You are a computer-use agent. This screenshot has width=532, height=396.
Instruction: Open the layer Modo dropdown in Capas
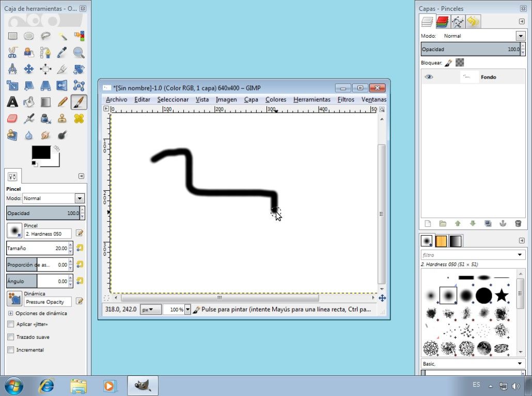point(520,36)
